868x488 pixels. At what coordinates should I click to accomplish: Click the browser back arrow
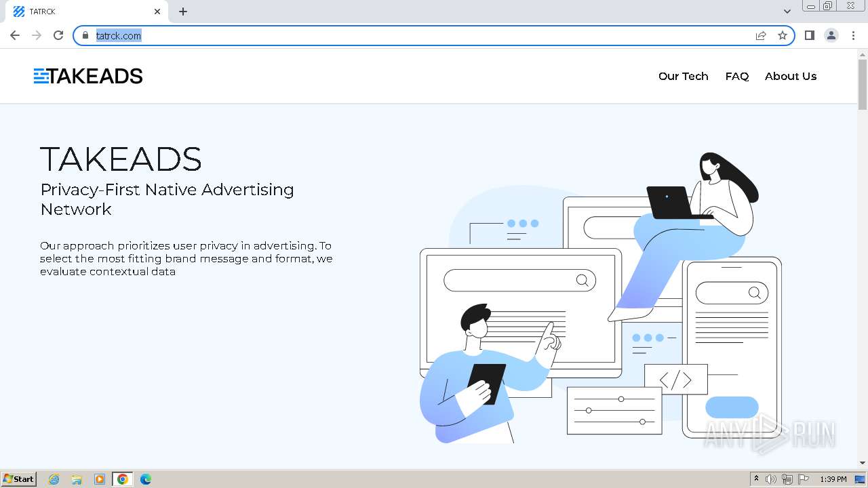tap(15, 35)
